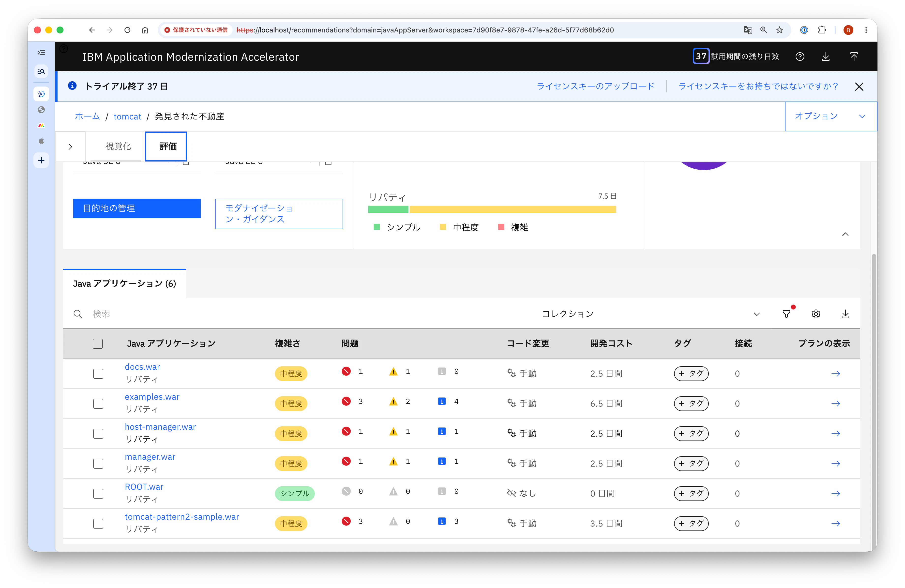The width and height of the screenshot is (905, 588).
Task: View plan arrow for docs.war
Action: (x=835, y=374)
